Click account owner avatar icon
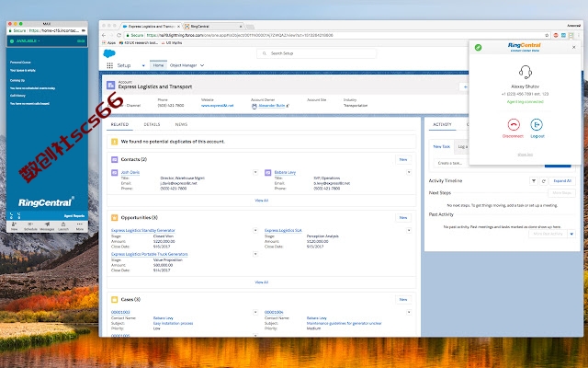 pos(254,106)
